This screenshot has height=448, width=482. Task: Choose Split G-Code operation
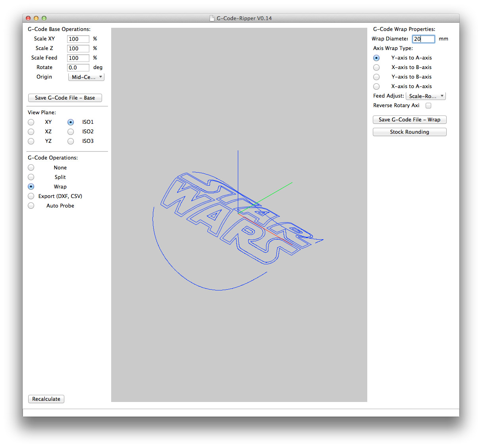(31, 177)
